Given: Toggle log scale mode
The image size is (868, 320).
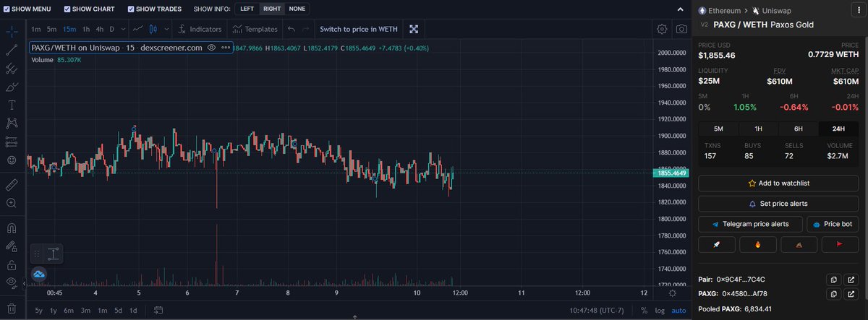Looking at the screenshot, I should pyautogui.click(x=660, y=311).
